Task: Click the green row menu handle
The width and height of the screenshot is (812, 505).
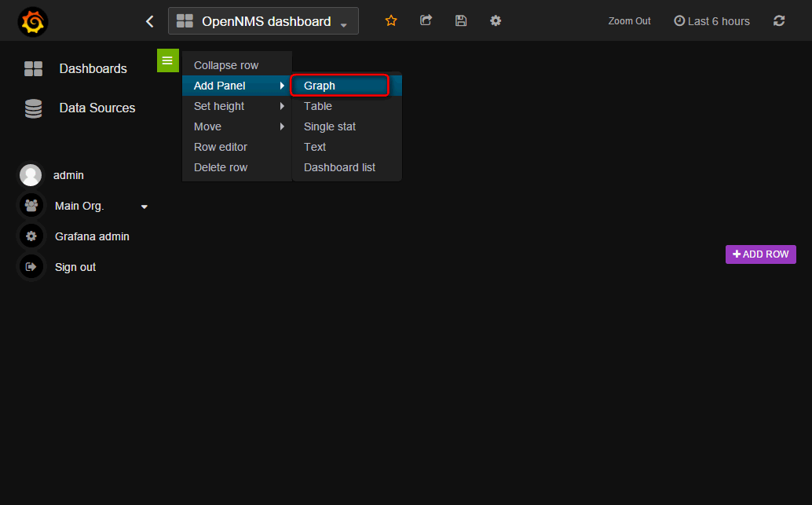Action: (168, 60)
